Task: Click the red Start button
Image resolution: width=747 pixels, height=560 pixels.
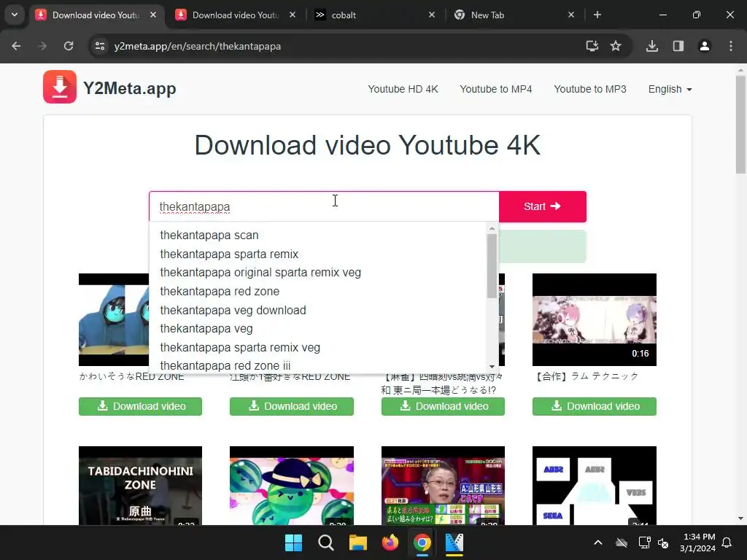Action: [543, 206]
